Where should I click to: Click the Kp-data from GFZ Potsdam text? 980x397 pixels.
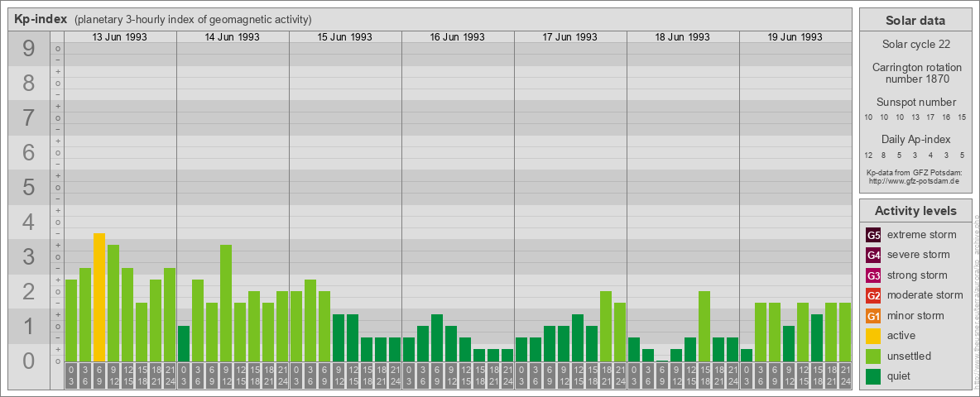coord(914,172)
